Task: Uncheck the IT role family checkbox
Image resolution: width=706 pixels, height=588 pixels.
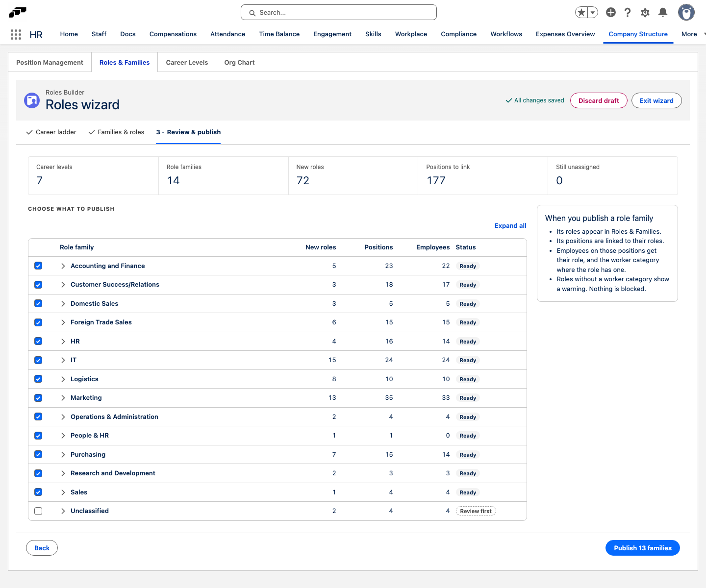Action: (38, 360)
